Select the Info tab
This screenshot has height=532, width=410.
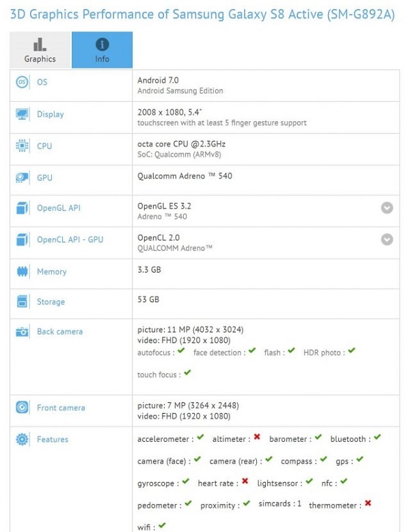click(x=102, y=50)
